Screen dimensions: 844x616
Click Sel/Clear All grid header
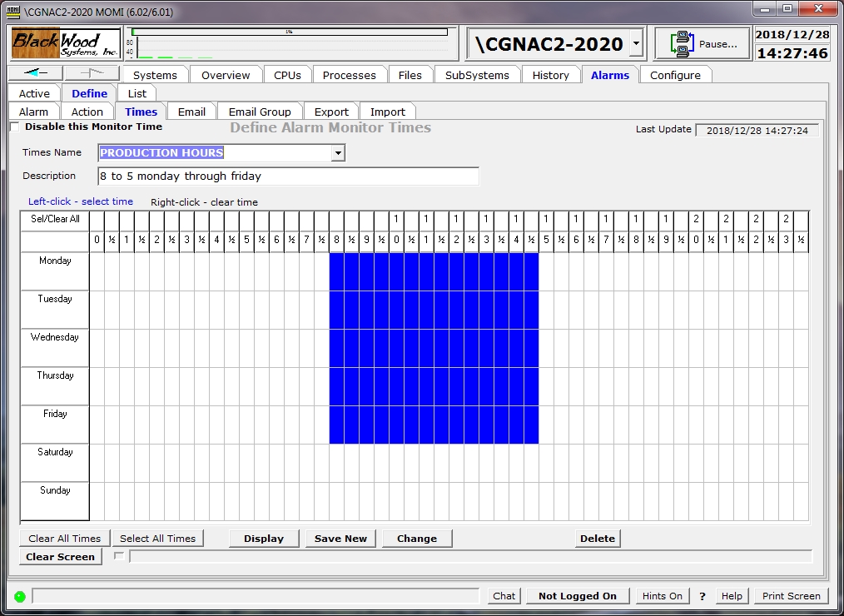55,220
